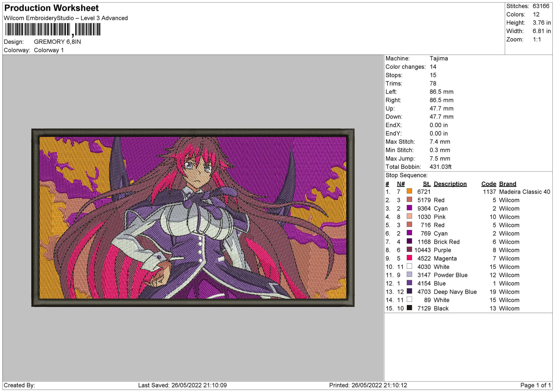Click the 'Created By:' footer label

click(19, 385)
